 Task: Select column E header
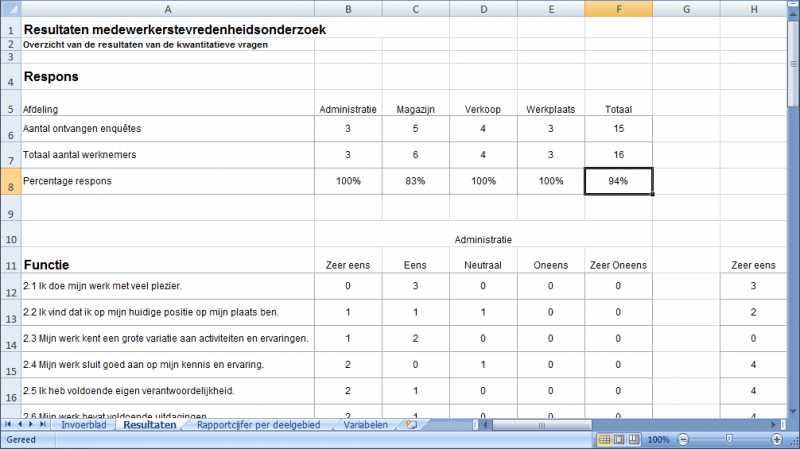tap(551, 9)
